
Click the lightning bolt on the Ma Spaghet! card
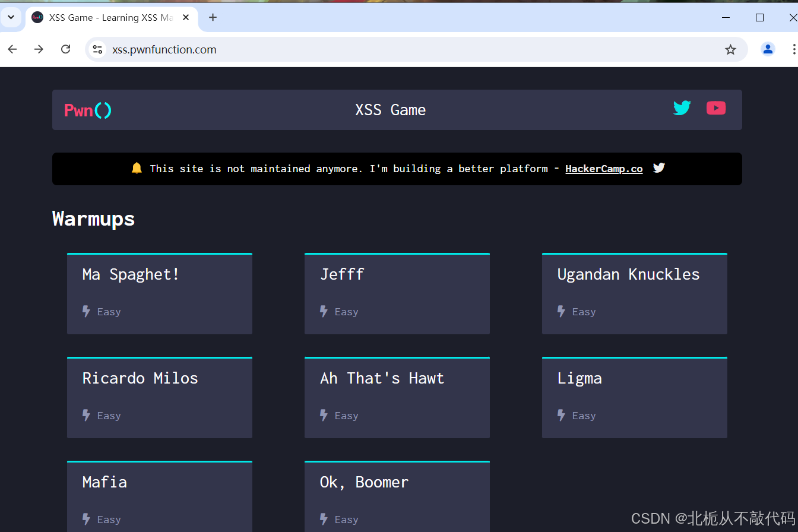click(x=86, y=311)
